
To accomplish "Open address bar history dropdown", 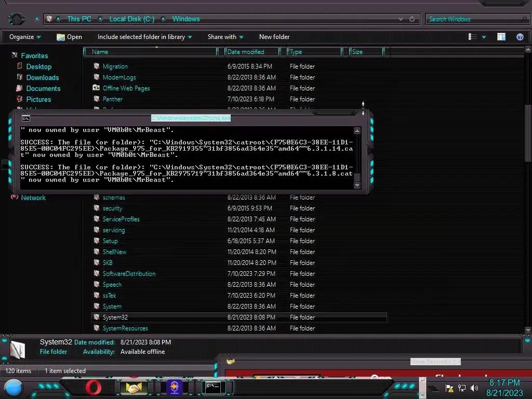I will (401, 19).
